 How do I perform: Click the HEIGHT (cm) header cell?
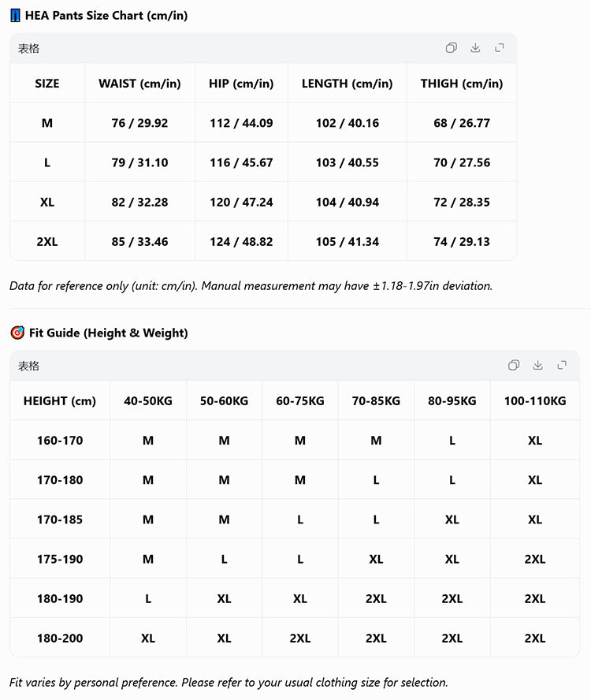coord(60,401)
